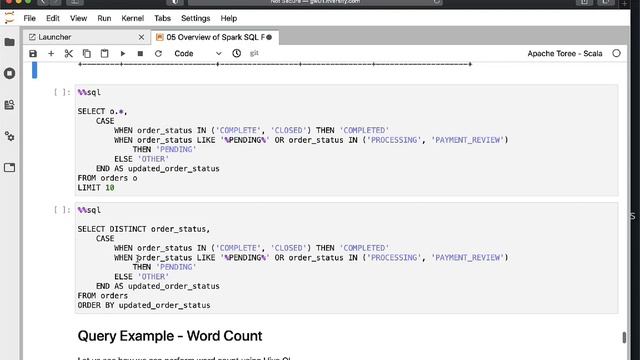Click the git toolbar button

(x=254, y=53)
